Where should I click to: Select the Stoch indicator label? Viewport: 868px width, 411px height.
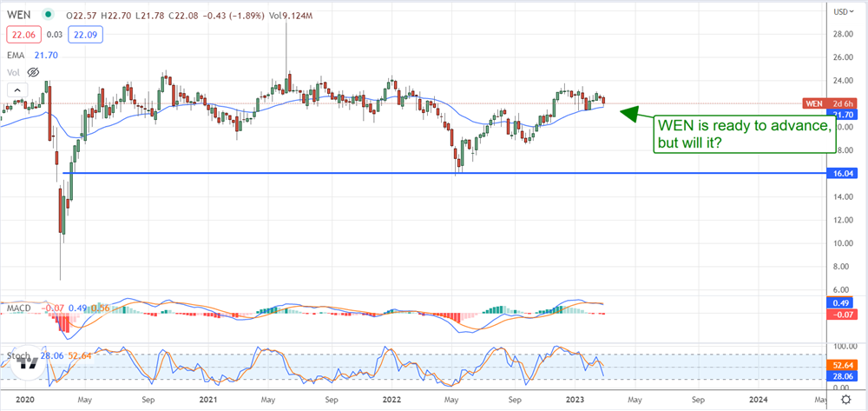(x=17, y=355)
